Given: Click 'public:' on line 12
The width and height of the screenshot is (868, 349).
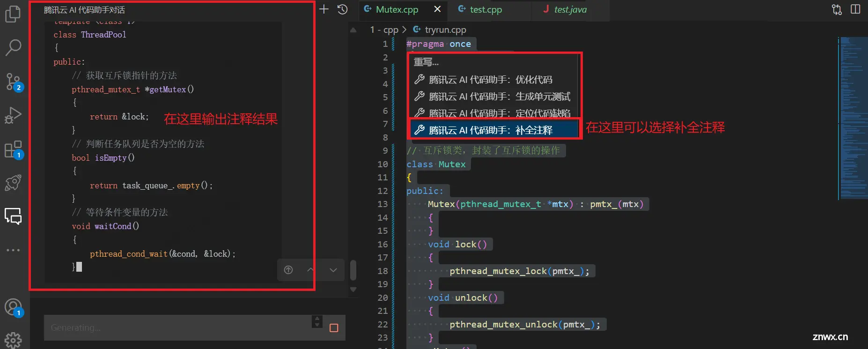Looking at the screenshot, I should [x=425, y=191].
